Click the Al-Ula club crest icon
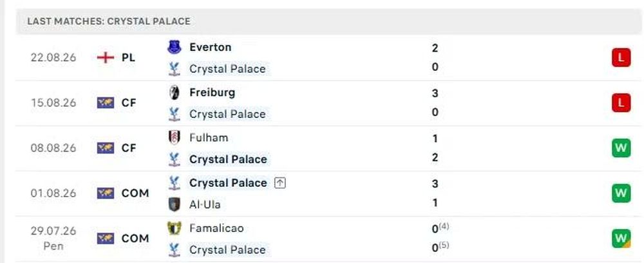The image size is (644, 263). coord(174,204)
